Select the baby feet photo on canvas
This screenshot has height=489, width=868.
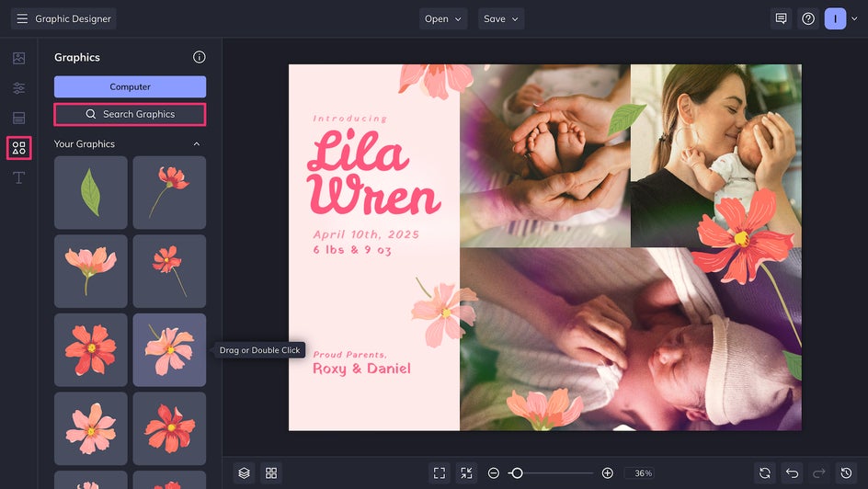click(544, 156)
